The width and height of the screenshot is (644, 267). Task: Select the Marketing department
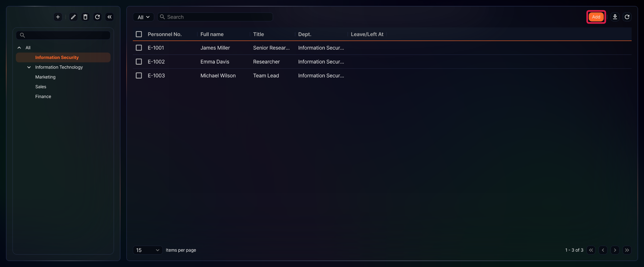[x=45, y=77]
